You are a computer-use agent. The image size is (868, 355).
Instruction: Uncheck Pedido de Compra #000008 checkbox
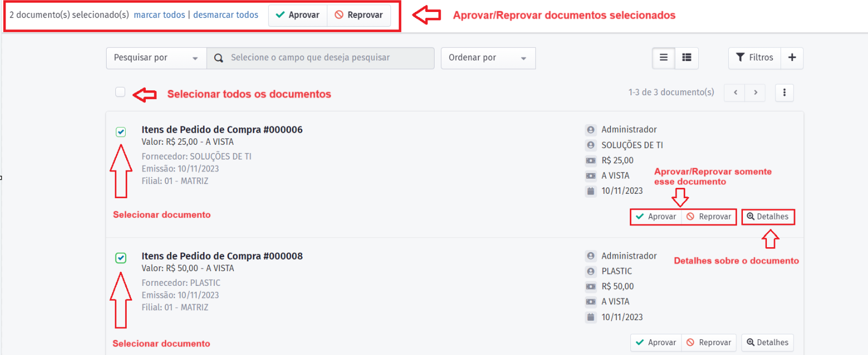[121, 258]
